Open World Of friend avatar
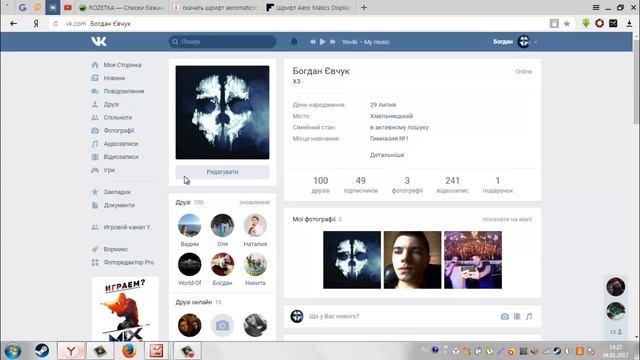 pyautogui.click(x=189, y=264)
